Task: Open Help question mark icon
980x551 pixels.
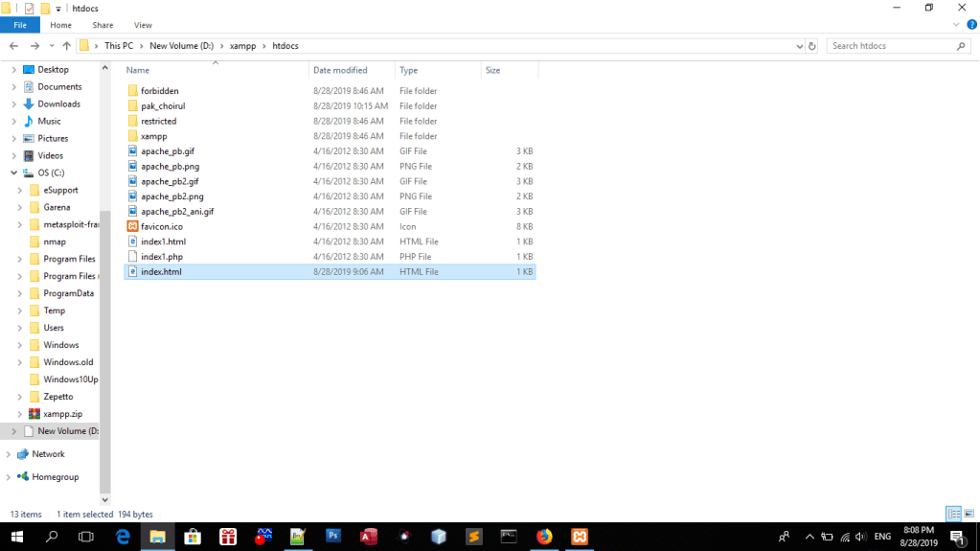Action: [971, 25]
